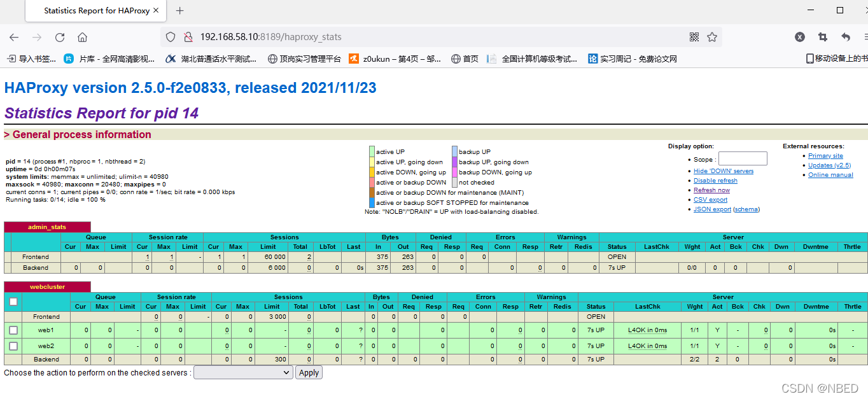Open the 移动设备上的书签 folder
868x399 pixels.
[836, 59]
